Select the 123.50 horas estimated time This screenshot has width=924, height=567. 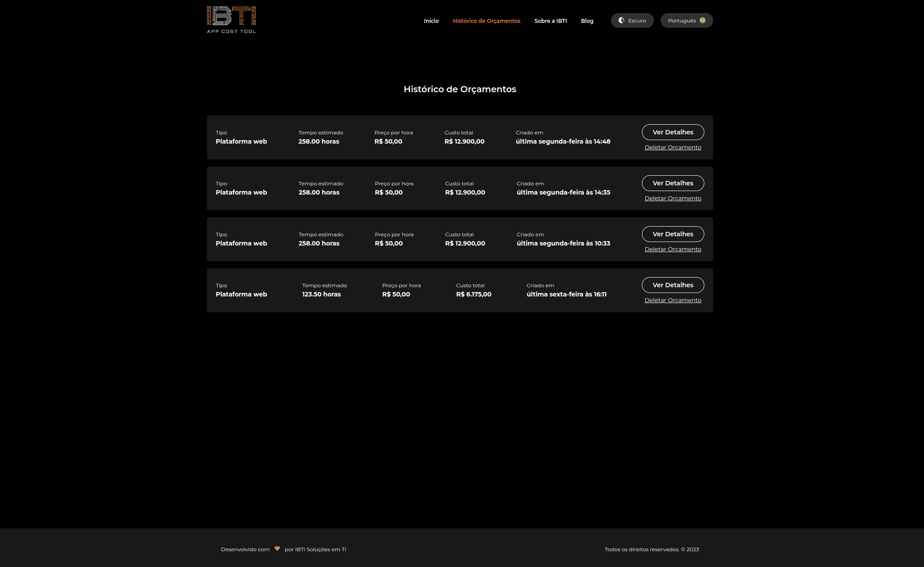click(322, 294)
